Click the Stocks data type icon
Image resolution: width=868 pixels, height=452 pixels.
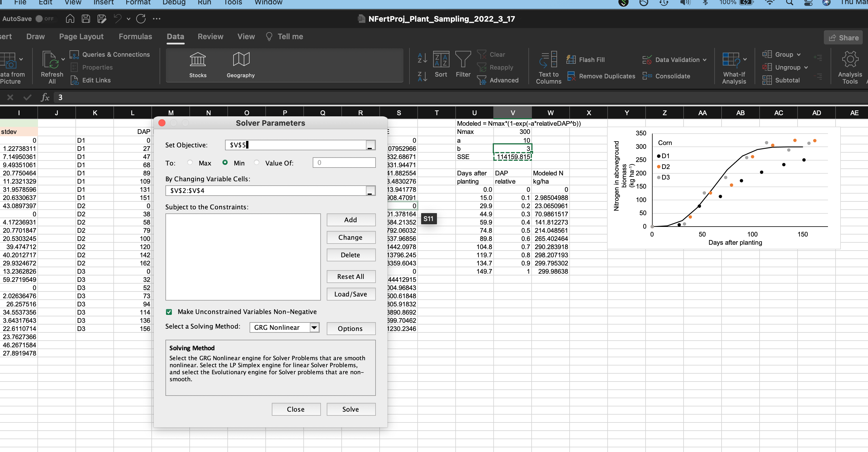click(198, 60)
